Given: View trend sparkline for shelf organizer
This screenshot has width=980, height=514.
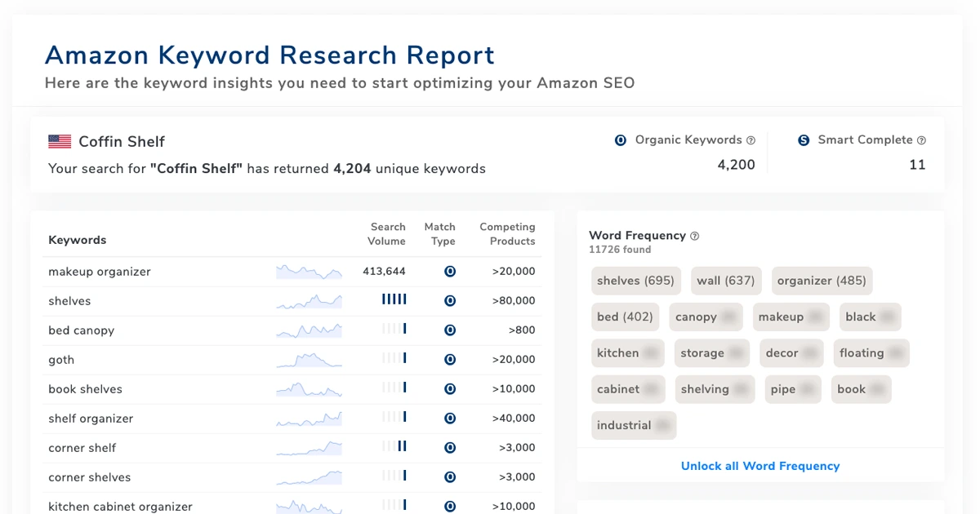Looking at the screenshot, I should (x=309, y=419).
